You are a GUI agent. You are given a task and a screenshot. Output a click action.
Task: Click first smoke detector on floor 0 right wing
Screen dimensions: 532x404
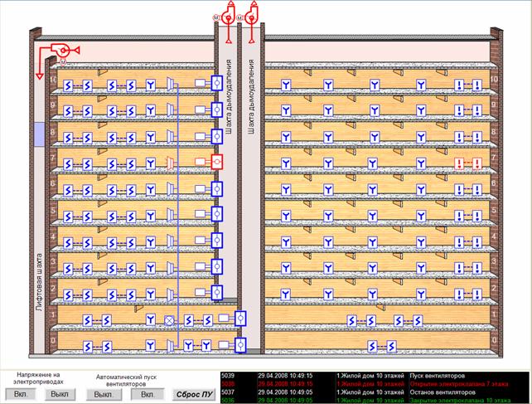(x=373, y=346)
